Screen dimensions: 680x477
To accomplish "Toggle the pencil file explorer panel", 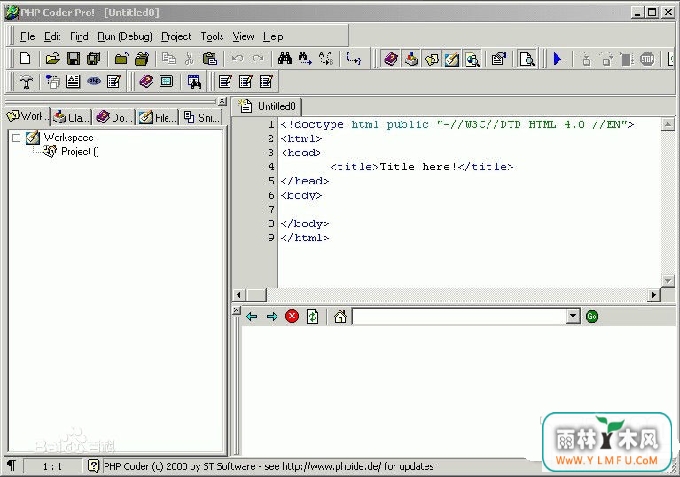I will (x=451, y=59).
